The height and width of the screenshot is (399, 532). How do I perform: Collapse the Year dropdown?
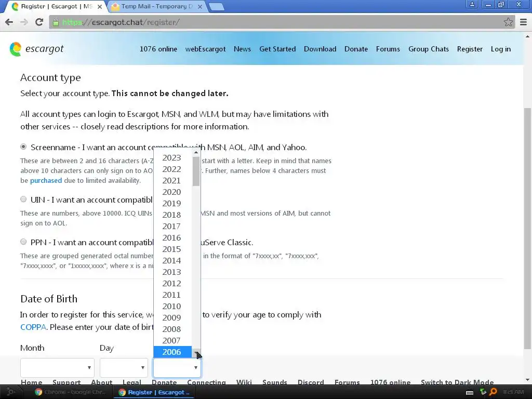177,367
